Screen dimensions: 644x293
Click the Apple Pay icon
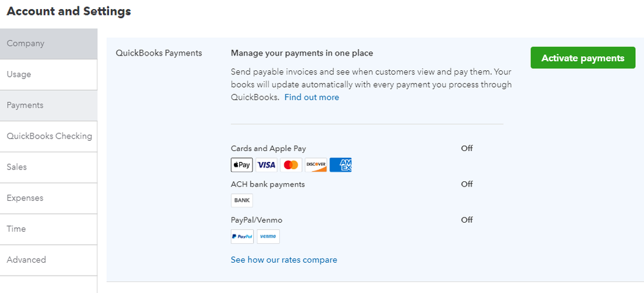[242, 165]
